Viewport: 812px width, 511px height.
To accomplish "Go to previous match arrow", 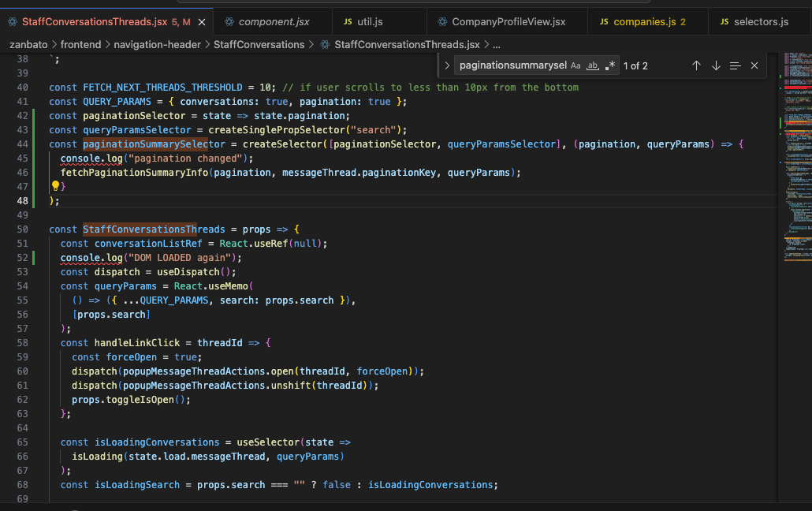I will (x=696, y=65).
